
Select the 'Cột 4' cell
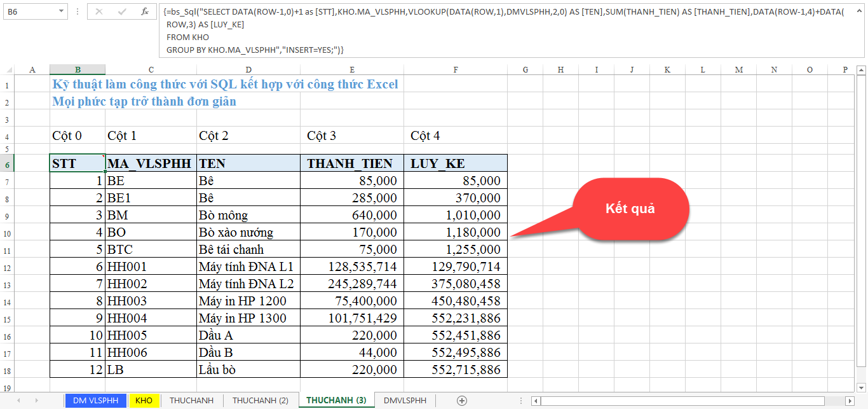456,135
